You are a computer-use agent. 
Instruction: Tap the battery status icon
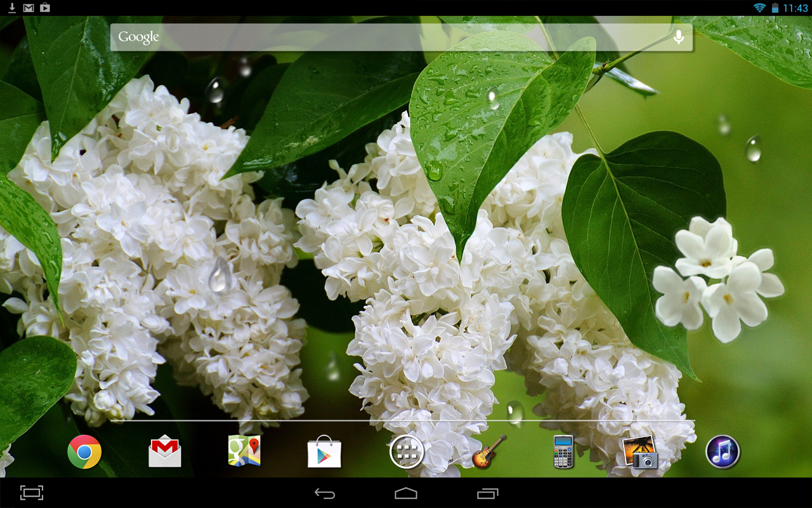[775, 8]
